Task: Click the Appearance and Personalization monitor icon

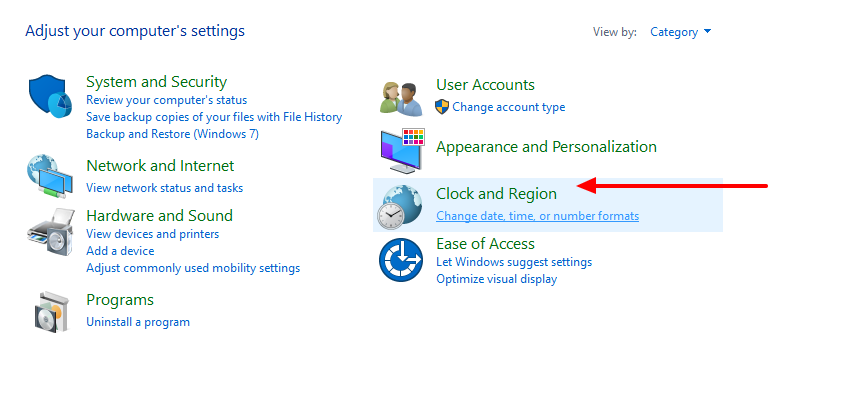Action: [x=403, y=151]
